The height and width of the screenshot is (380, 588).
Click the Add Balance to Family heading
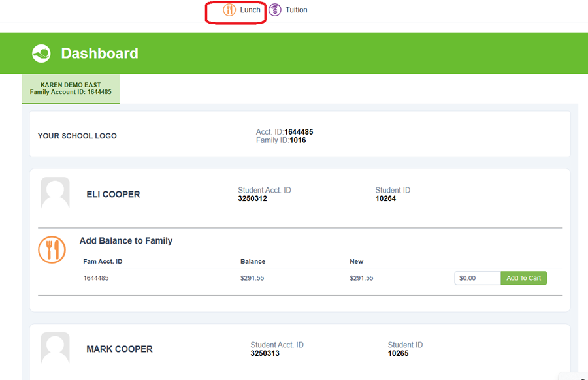click(x=126, y=241)
